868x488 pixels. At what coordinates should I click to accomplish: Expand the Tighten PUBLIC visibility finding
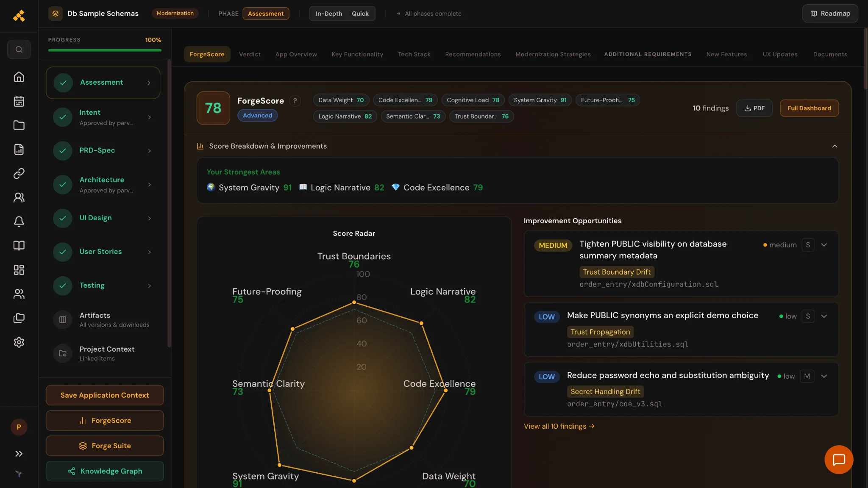pos(824,245)
